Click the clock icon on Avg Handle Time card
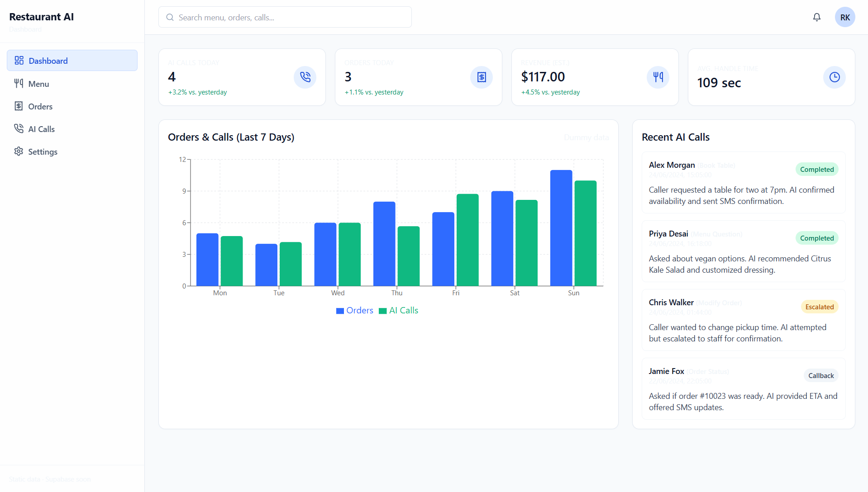This screenshot has width=868, height=492. point(834,77)
